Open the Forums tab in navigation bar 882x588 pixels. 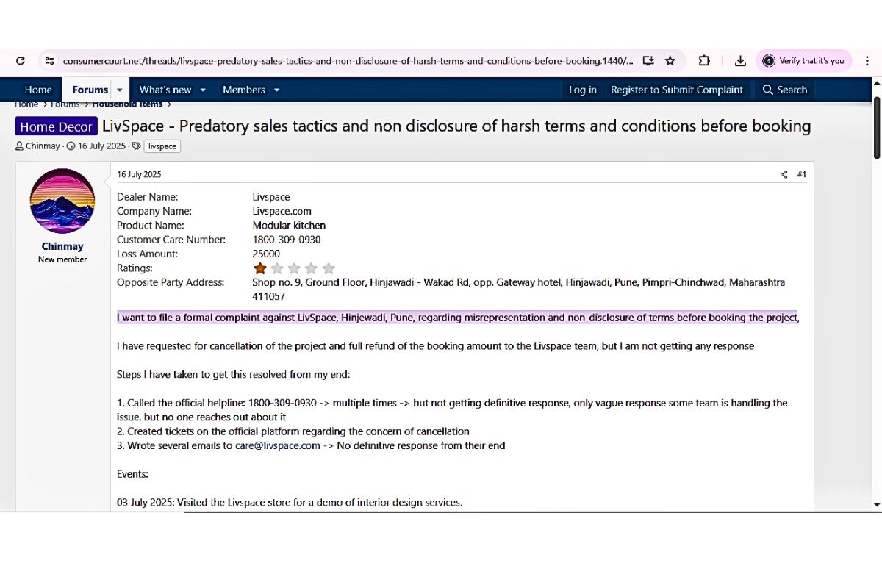coord(90,90)
